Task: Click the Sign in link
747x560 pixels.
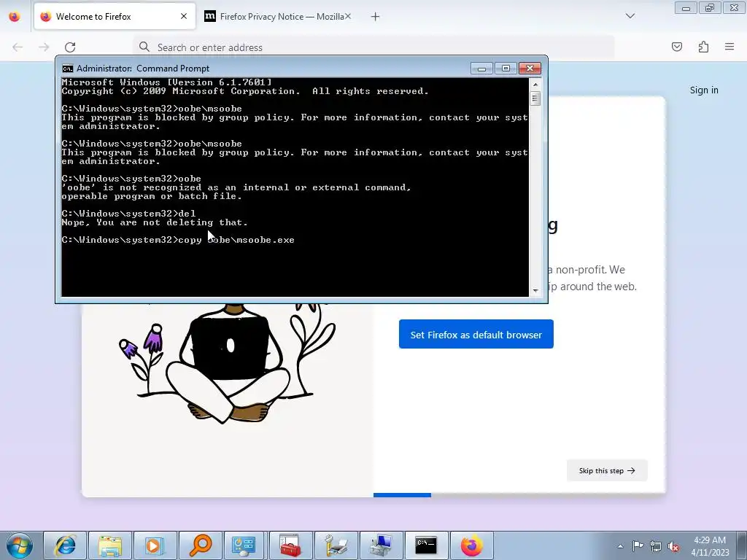Action: point(704,90)
